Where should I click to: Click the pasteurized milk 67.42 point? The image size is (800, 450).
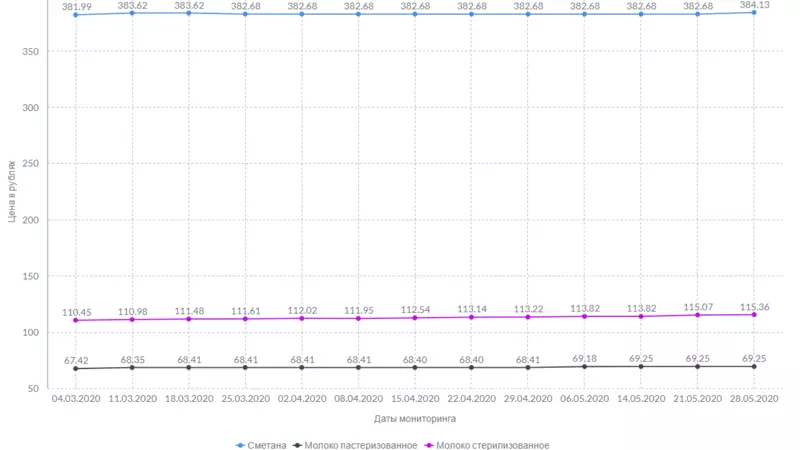pos(75,369)
